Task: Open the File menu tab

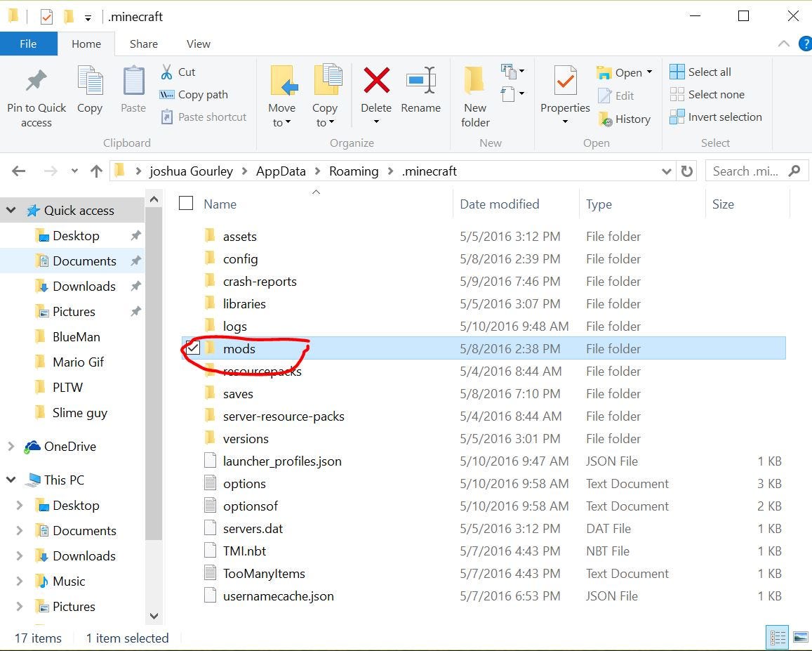Action: 29,44
